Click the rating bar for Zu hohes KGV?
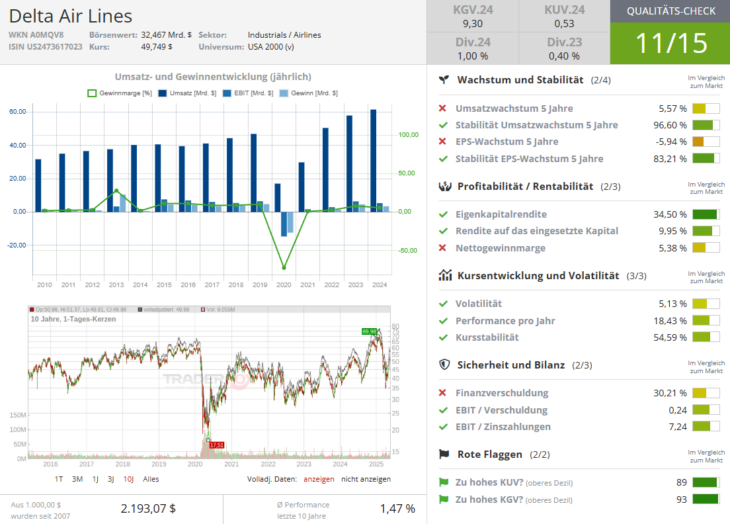730x524 pixels. 706,499
